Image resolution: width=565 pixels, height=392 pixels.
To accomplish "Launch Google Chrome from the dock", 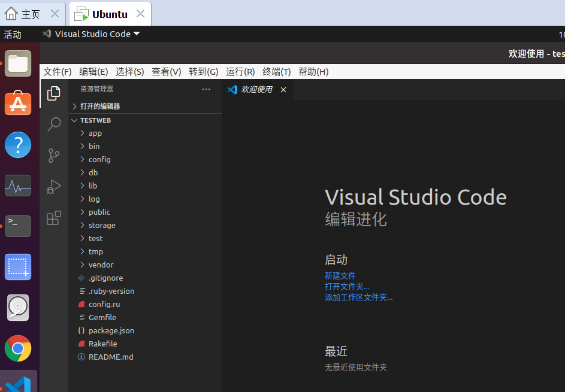I will [x=18, y=348].
